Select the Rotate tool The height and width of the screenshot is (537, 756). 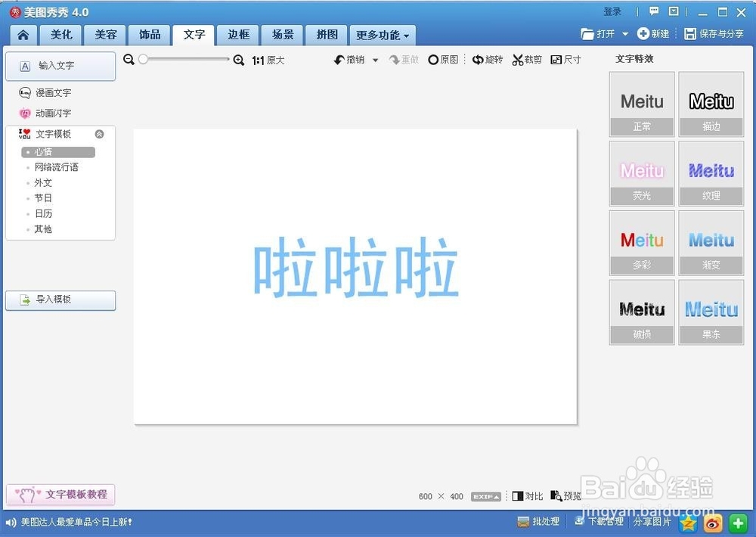(488, 59)
